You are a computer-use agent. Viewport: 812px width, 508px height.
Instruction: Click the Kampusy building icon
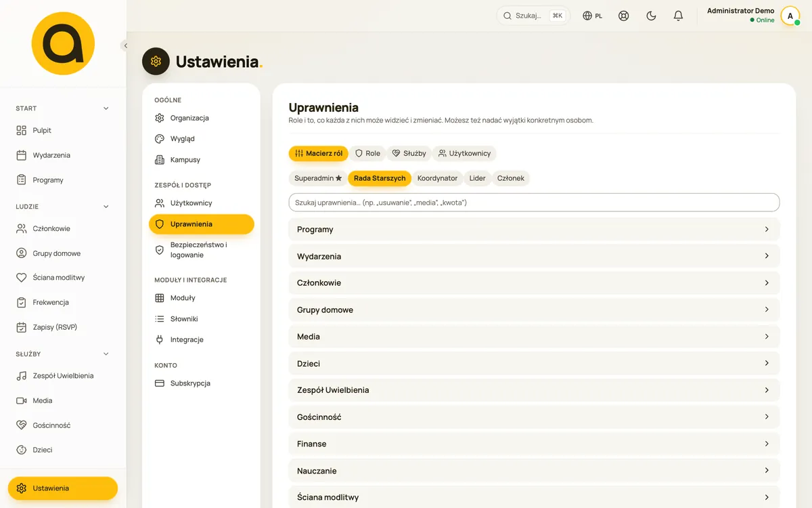[160, 160]
